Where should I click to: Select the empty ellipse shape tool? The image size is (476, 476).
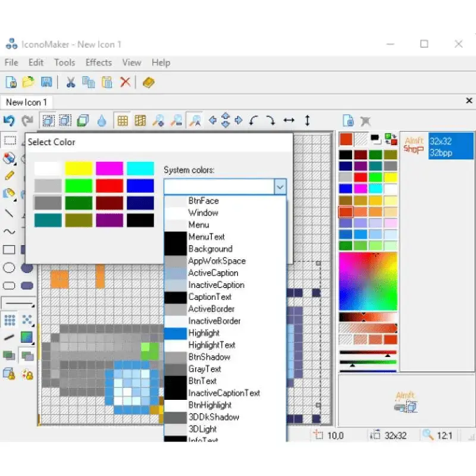9,268
